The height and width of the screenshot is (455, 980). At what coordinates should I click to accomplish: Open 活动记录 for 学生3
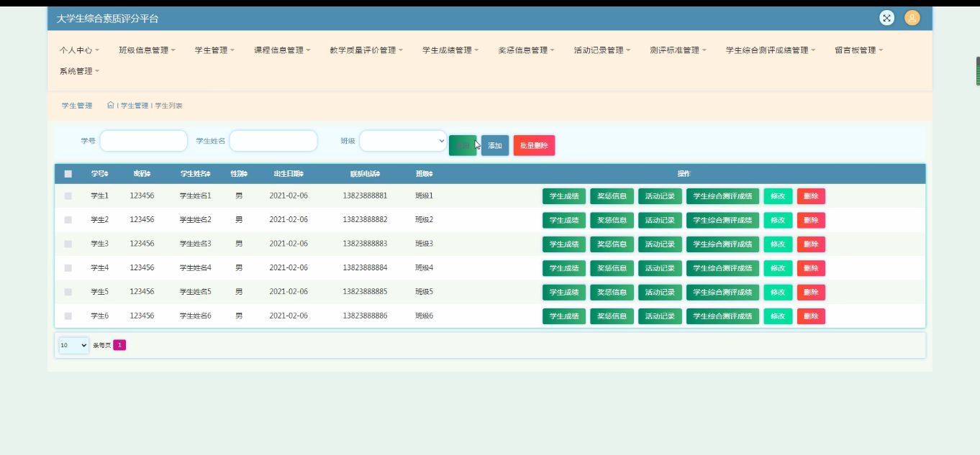(660, 244)
